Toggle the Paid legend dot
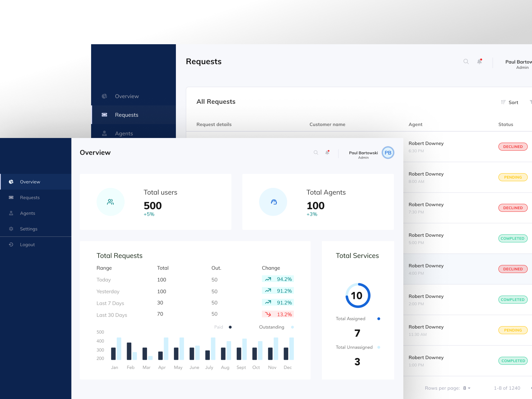The height and width of the screenshot is (399, 532). [x=230, y=327]
